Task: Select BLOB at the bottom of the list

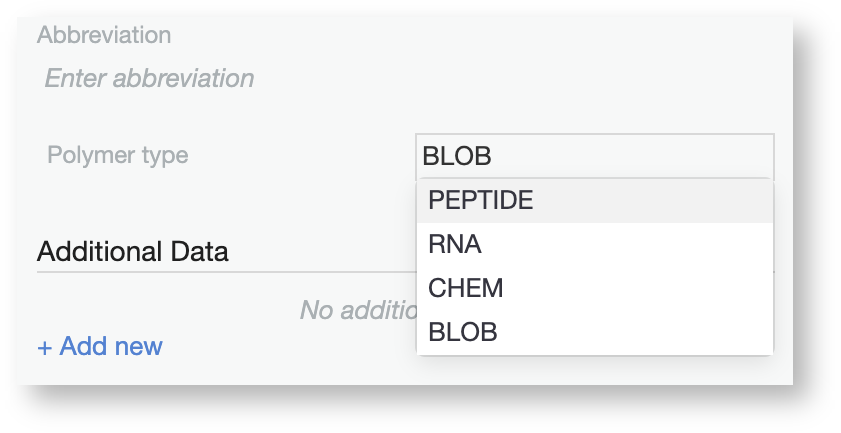Action: pos(463,333)
